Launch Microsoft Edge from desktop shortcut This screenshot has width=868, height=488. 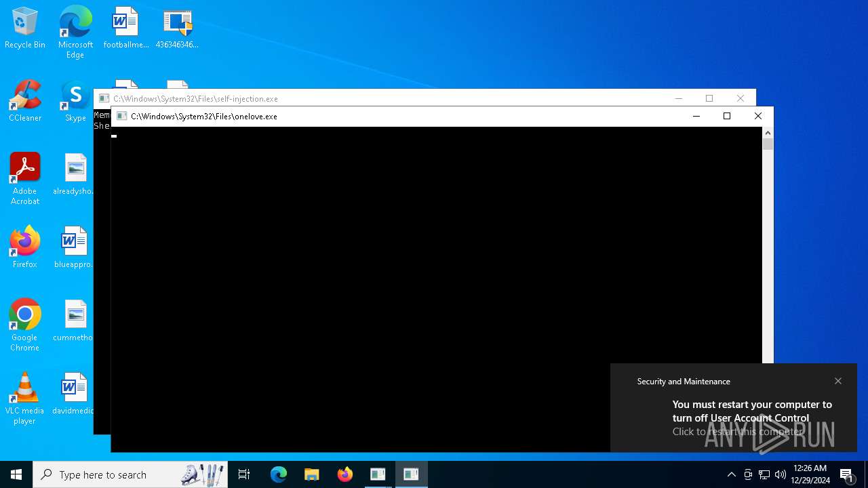pos(75,32)
